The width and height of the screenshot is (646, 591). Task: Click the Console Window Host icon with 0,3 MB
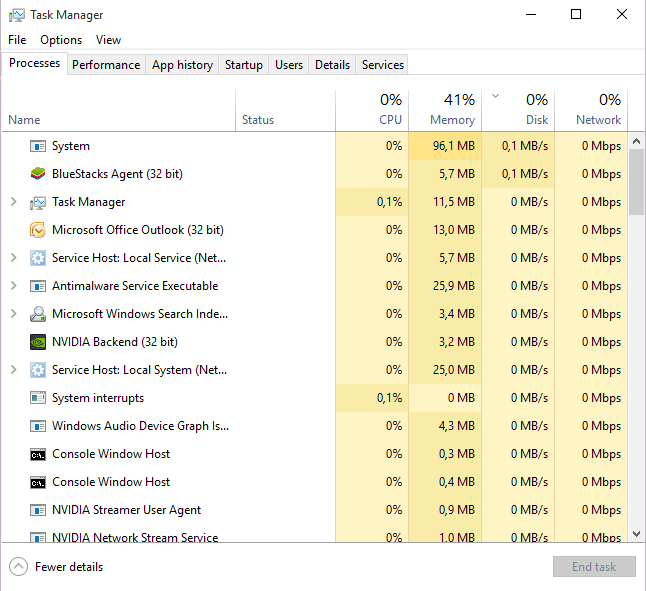(38, 454)
